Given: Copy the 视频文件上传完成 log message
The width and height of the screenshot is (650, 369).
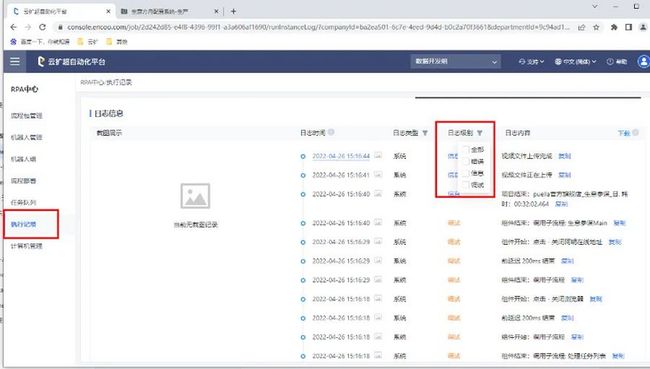Looking at the screenshot, I should (565, 156).
